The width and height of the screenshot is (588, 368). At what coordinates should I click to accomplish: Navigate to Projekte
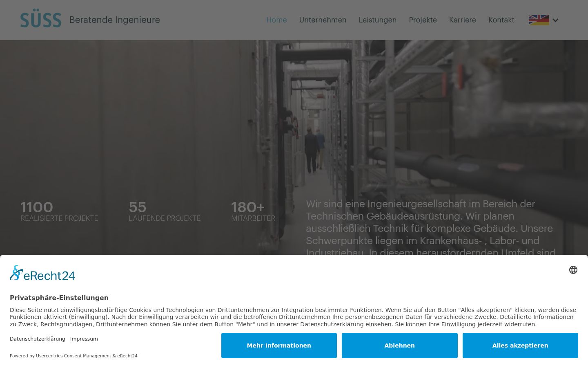coord(423,20)
